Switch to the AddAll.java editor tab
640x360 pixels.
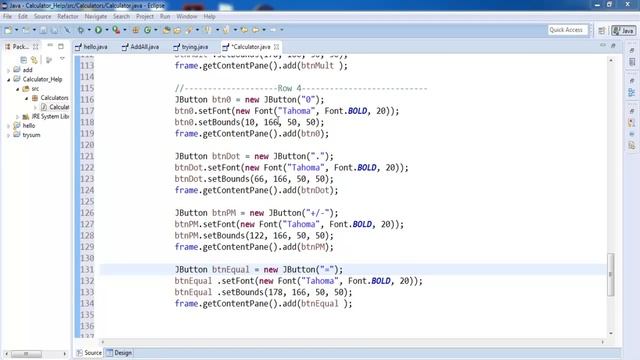pyautogui.click(x=140, y=47)
